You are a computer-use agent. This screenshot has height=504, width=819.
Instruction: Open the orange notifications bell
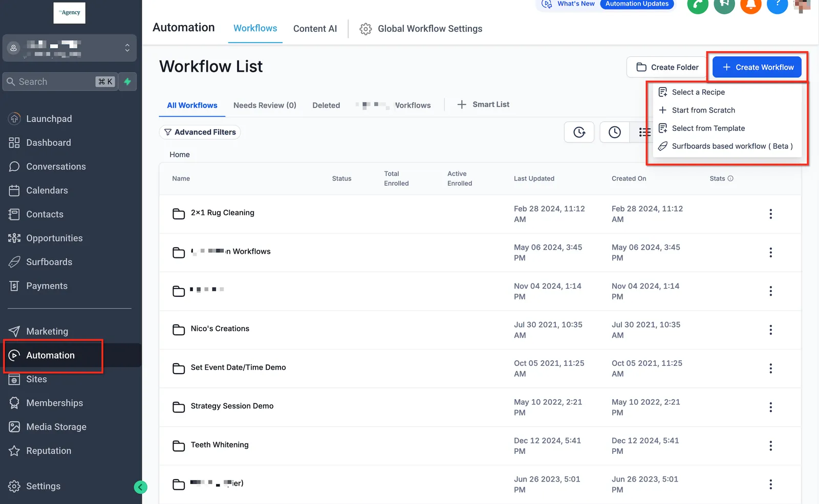click(x=751, y=4)
